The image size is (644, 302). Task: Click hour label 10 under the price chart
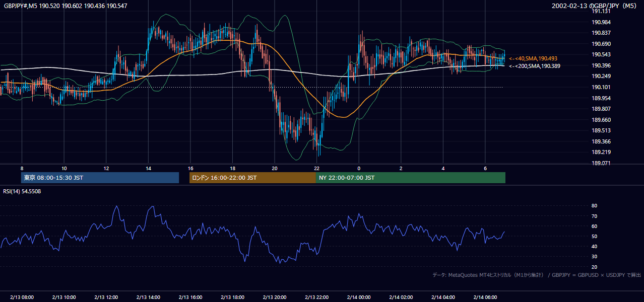click(64, 168)
